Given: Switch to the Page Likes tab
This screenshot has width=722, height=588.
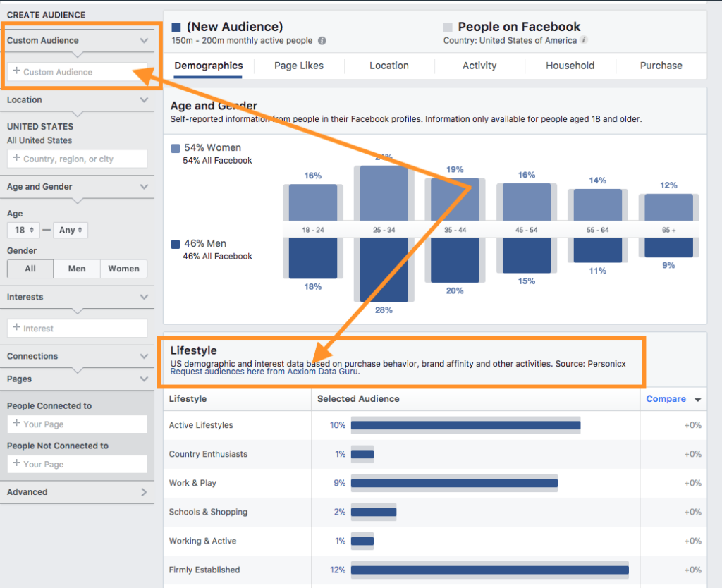Looking at the screenshot, I should pos(297,65).
